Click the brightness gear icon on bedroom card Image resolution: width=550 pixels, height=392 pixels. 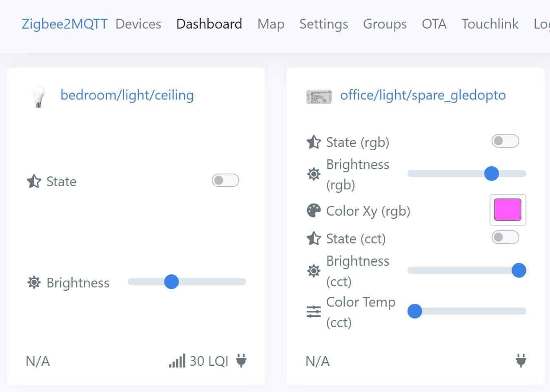pyautogui.click(x=34, y=282)
